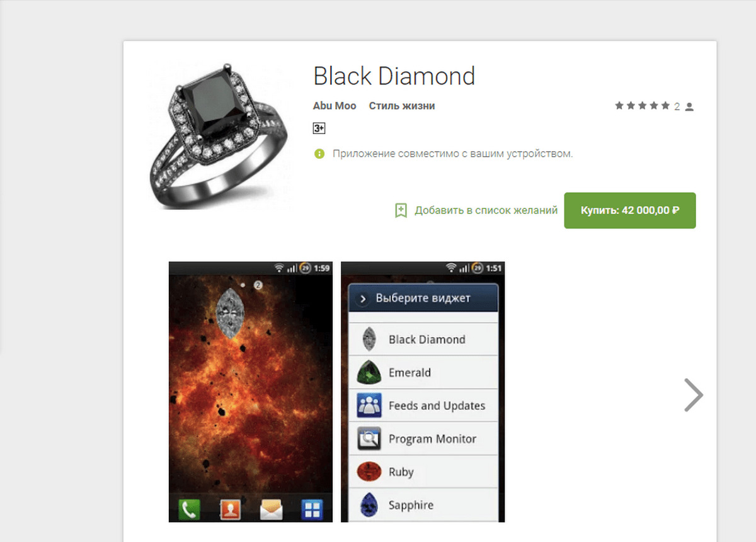Buy the app for 42 000,00 ₽
Image resolution: width=756 pixels, height=542 pixels.
630,210
